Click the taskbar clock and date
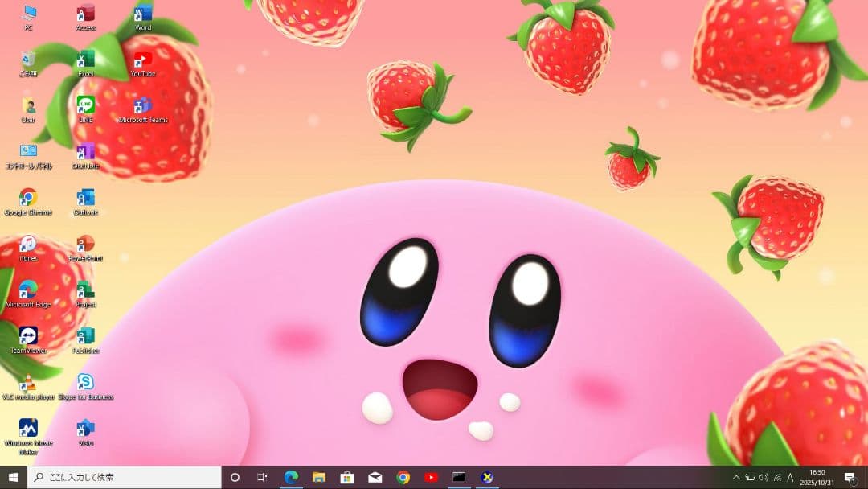Viewport: 868px width, 489px height. [817, 477]
